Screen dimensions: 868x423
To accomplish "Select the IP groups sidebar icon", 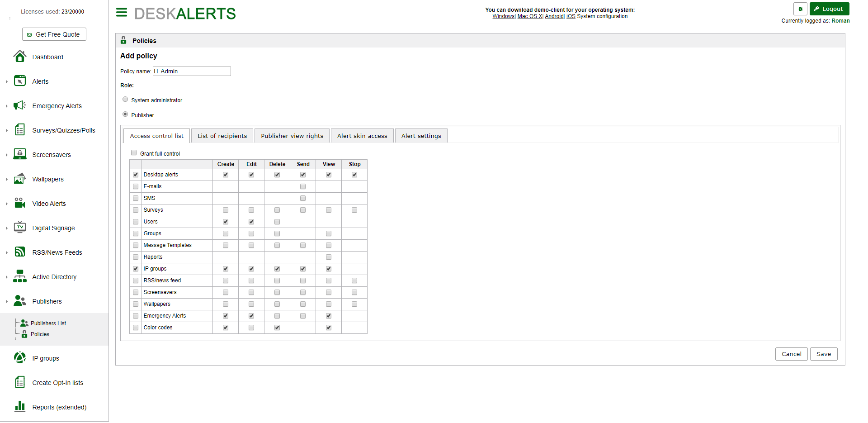I will (x=19, y=357).
